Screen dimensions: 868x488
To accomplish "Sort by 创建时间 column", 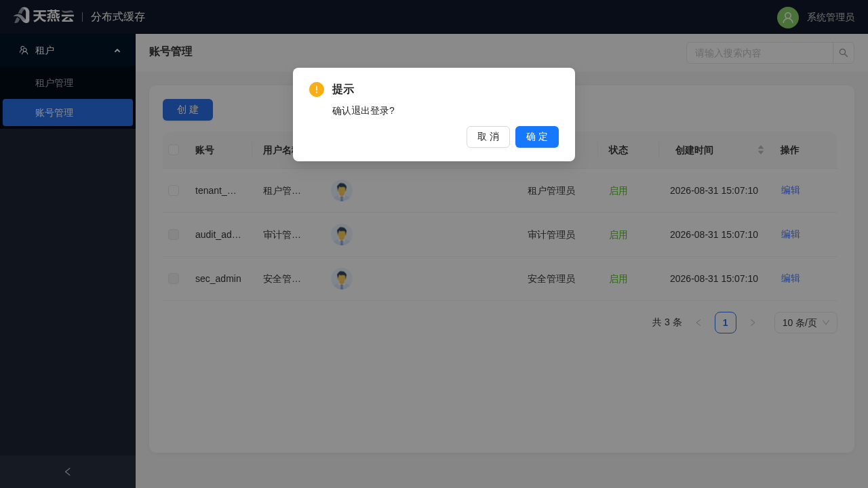I will click(x=761, y=150).
